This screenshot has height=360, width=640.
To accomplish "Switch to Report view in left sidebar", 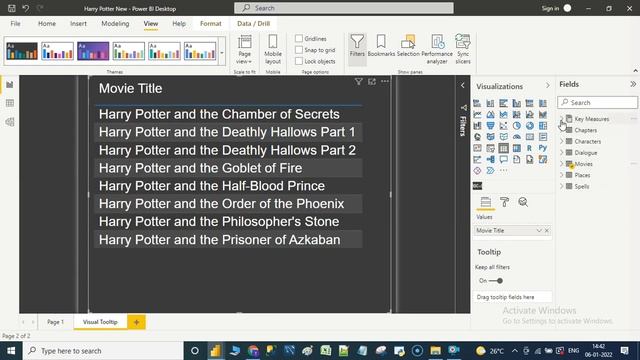I will pyautogui.click(x=10, y=85).
